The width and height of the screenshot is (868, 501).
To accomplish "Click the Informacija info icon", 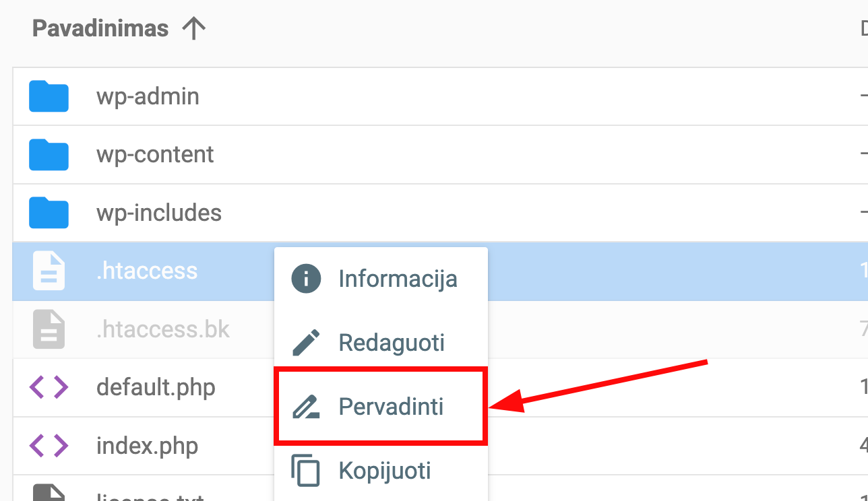I will click(x=305, y=278).
